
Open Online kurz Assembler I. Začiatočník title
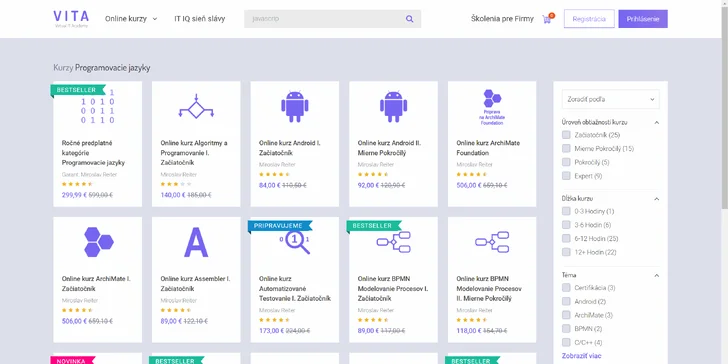(195, 284)
